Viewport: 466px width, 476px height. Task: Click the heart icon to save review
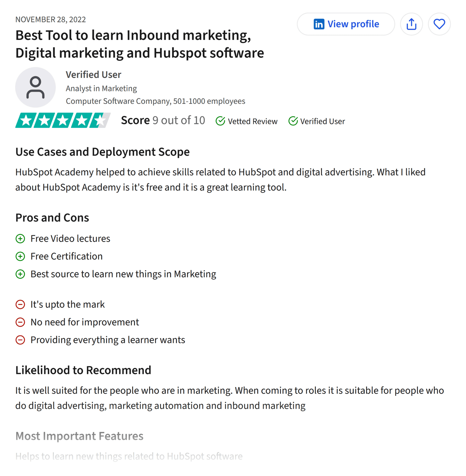click(x=439, y=24)
